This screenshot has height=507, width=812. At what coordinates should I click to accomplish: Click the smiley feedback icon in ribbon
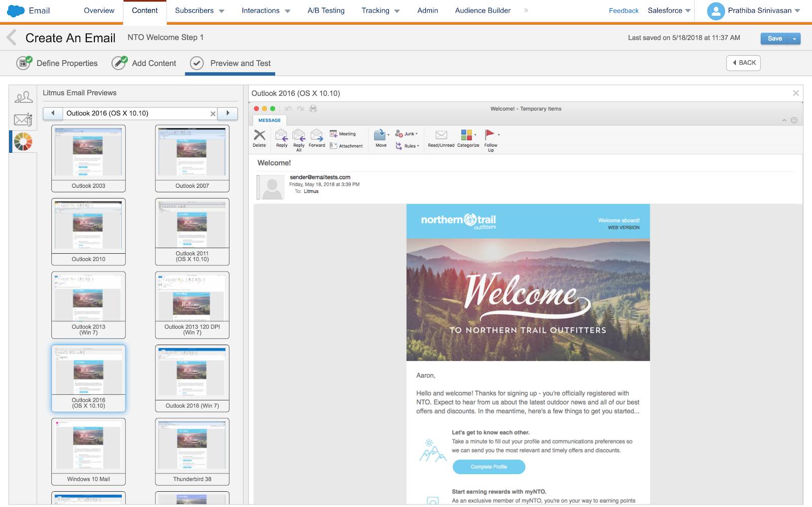tap(794, 120)
